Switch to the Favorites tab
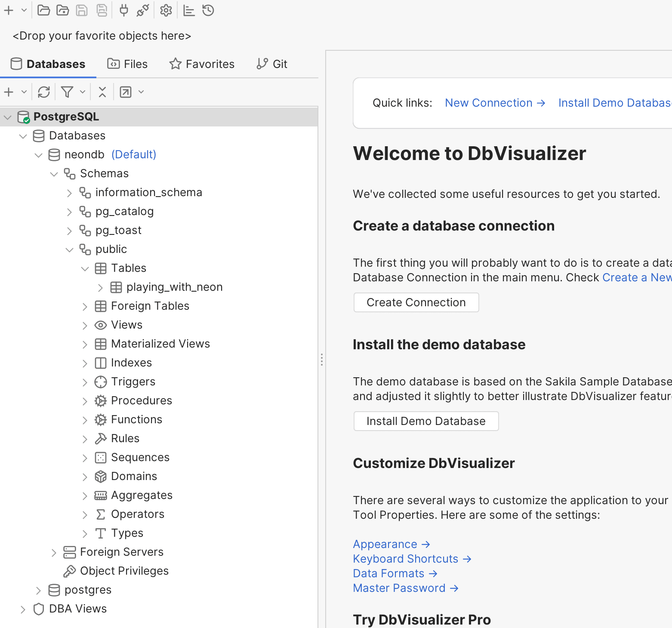 (x=201, y=64)
